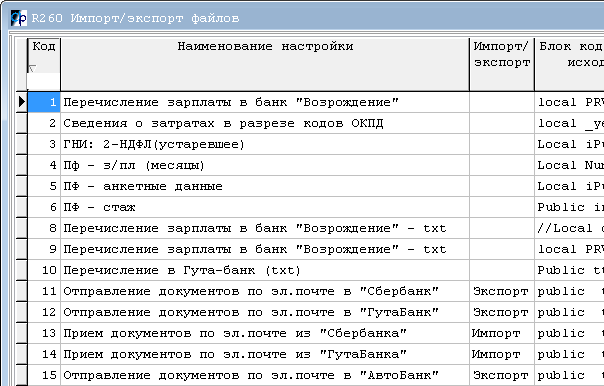Click row selector for row 6

(22, 207)
